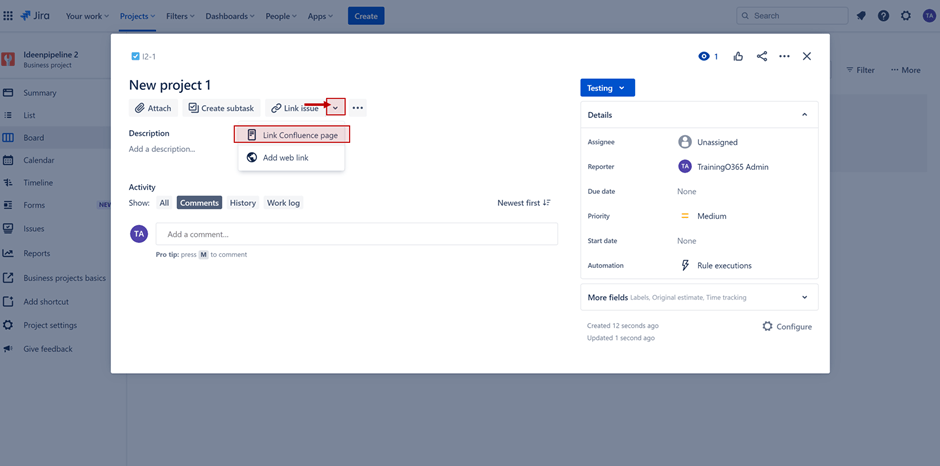Click the thumbs-up vote icon
940x466 pixels.
point(738,56)
